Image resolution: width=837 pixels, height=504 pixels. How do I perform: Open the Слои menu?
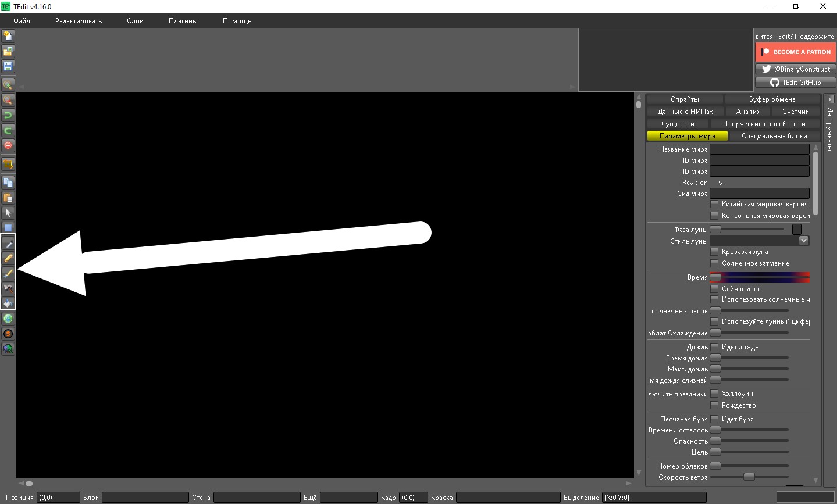coord(135,21)
